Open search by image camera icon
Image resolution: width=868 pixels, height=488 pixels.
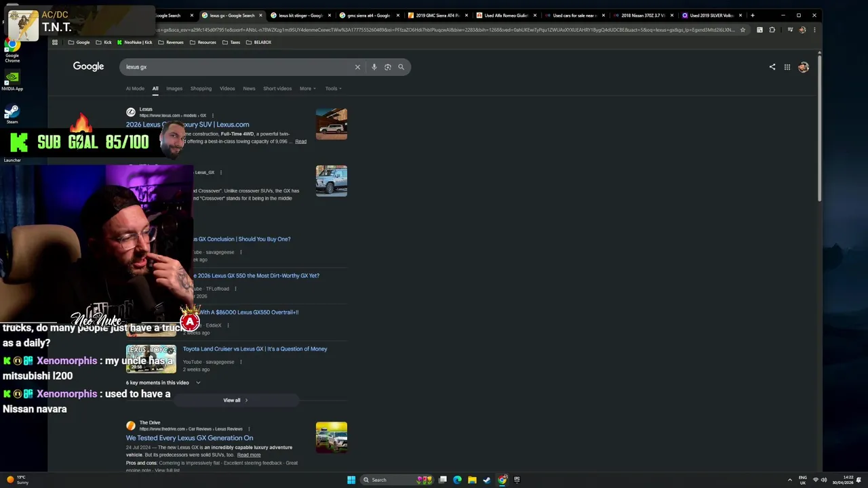point(387,67)
